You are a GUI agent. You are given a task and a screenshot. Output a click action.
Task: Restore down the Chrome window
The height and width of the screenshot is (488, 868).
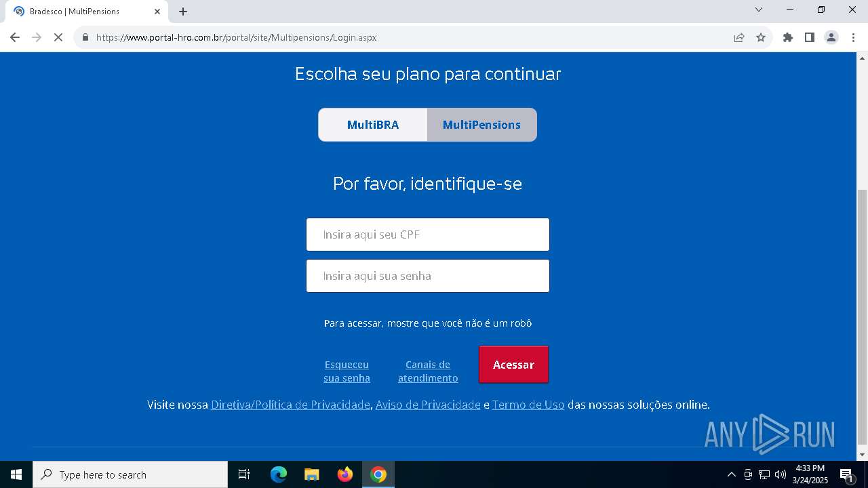pyautogui.click(x=821, y=9)
